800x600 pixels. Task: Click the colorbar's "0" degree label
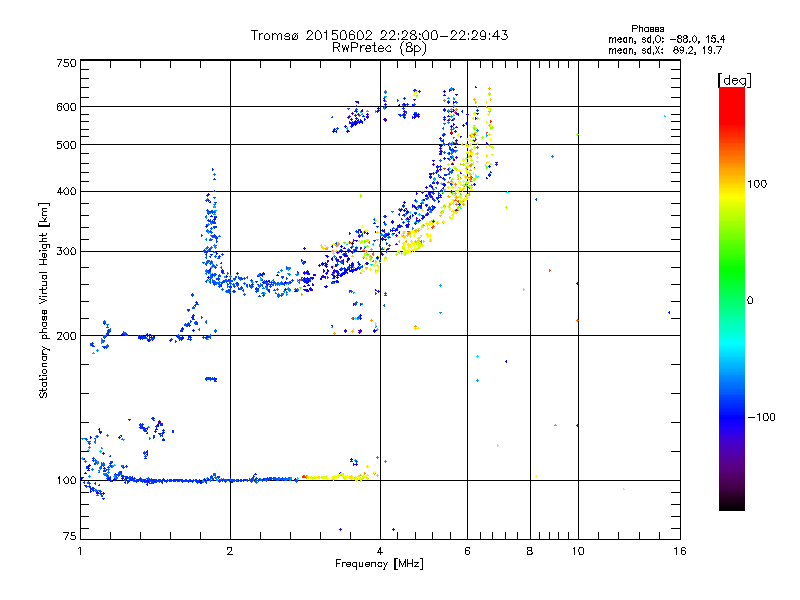point(750,301)
